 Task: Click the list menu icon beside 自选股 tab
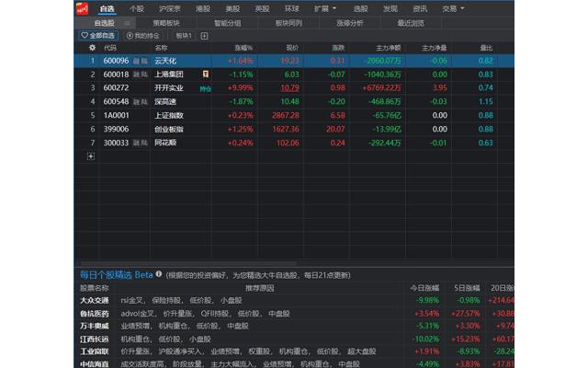pos(127,23)
